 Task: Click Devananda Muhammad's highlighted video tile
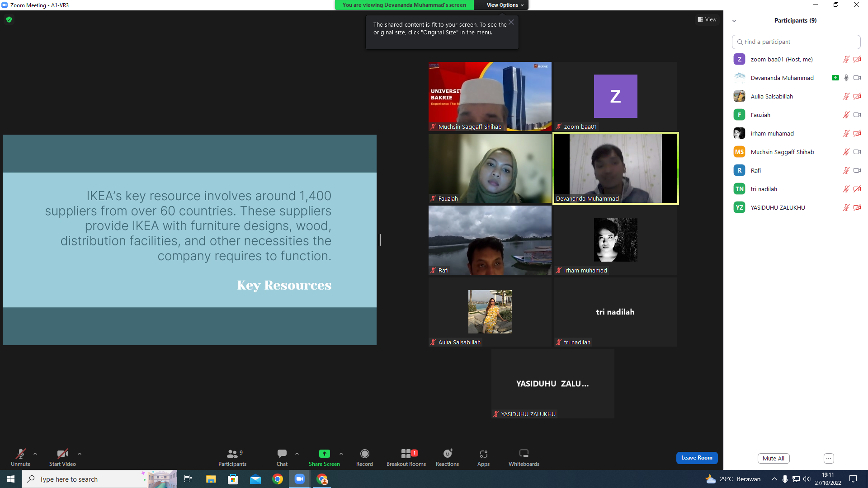(615, 168)
